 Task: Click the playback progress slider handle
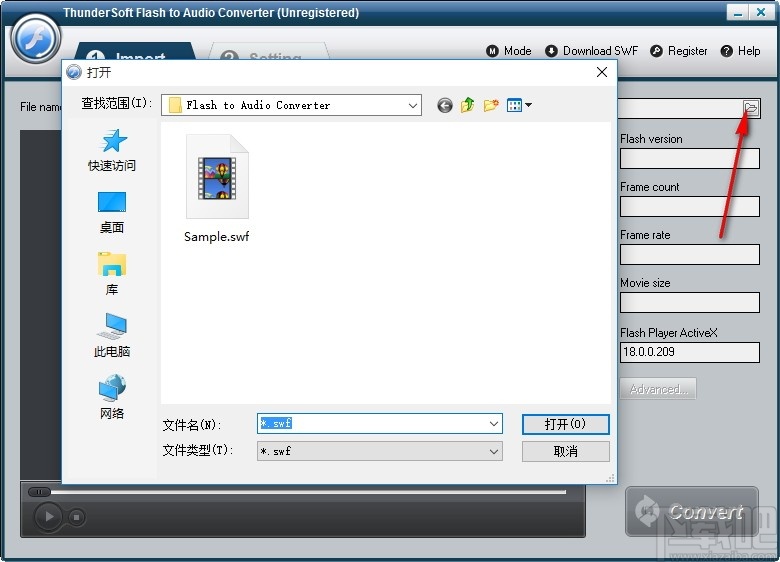[x=39, y=492]
